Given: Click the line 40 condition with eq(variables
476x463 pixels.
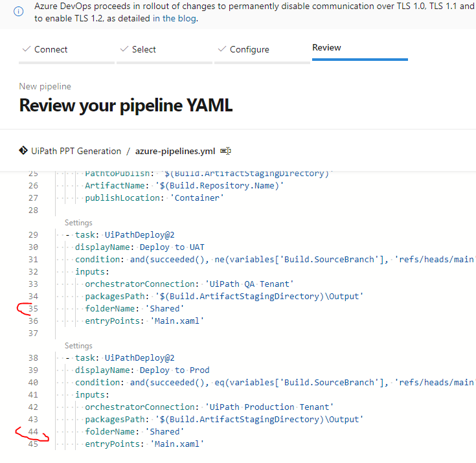Looking at the screenshot, I should 275,382.
